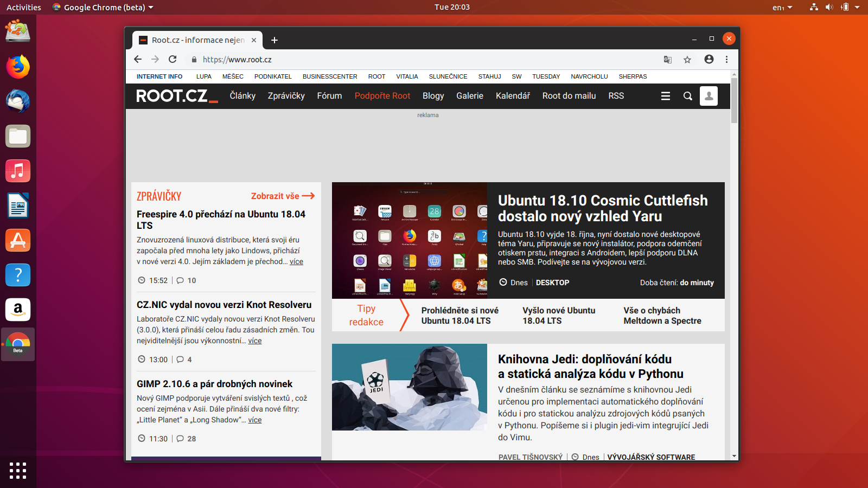Viewport: 868px width, 488px height.
Task: Open the Tue 20:03 clock menu
Action: pos(452,7)
